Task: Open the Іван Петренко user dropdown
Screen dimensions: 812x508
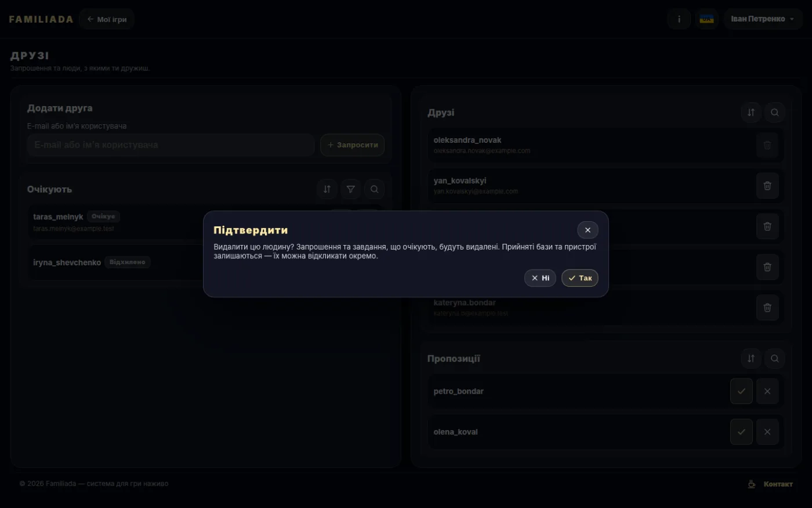Action: pyautogui.click(x=763, y=19)
